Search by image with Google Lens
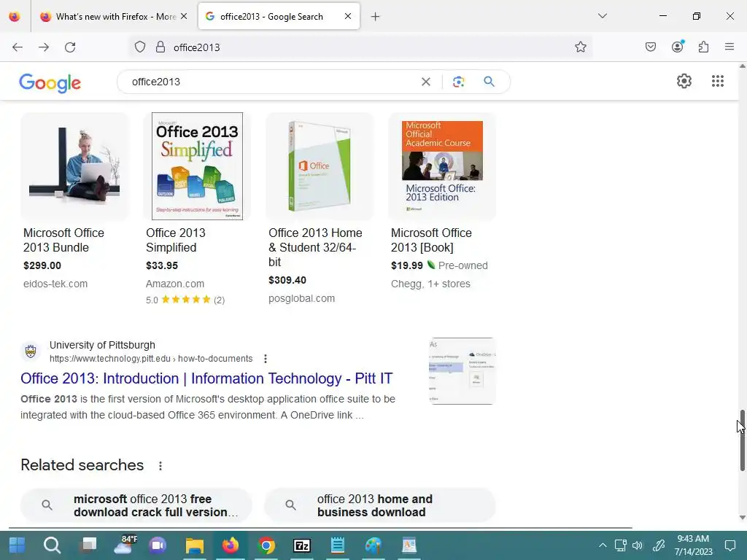This screenshot has height=560, width=747. point(458,82)
